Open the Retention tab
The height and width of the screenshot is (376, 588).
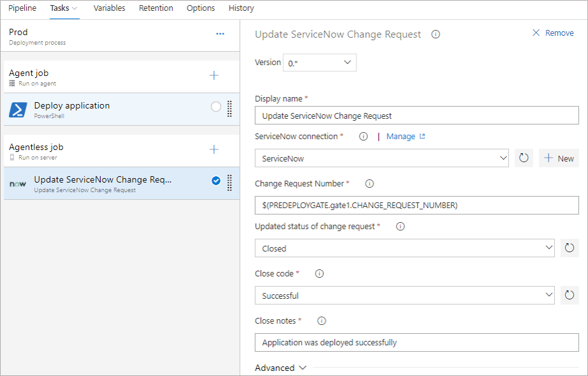(x=156, y=8)
